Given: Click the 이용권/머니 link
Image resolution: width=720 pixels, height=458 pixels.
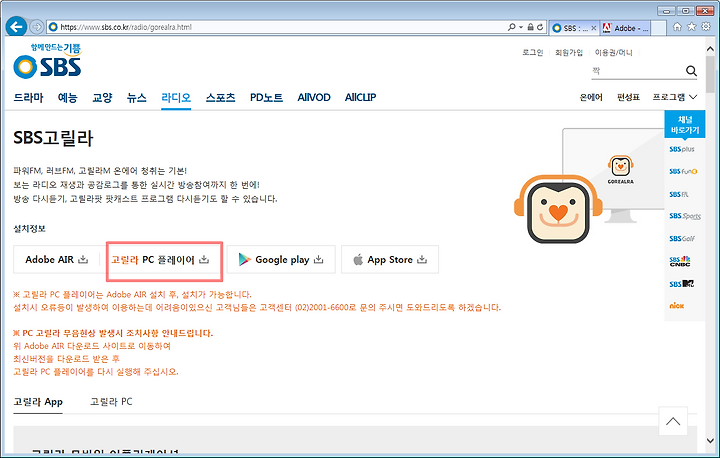Looking at the screenshot, I should tap(613, 52).
